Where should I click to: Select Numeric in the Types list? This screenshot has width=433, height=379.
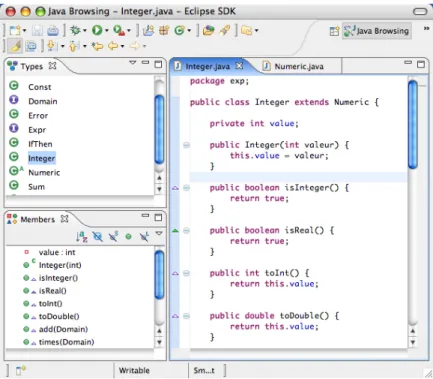[x=44, y=173]
